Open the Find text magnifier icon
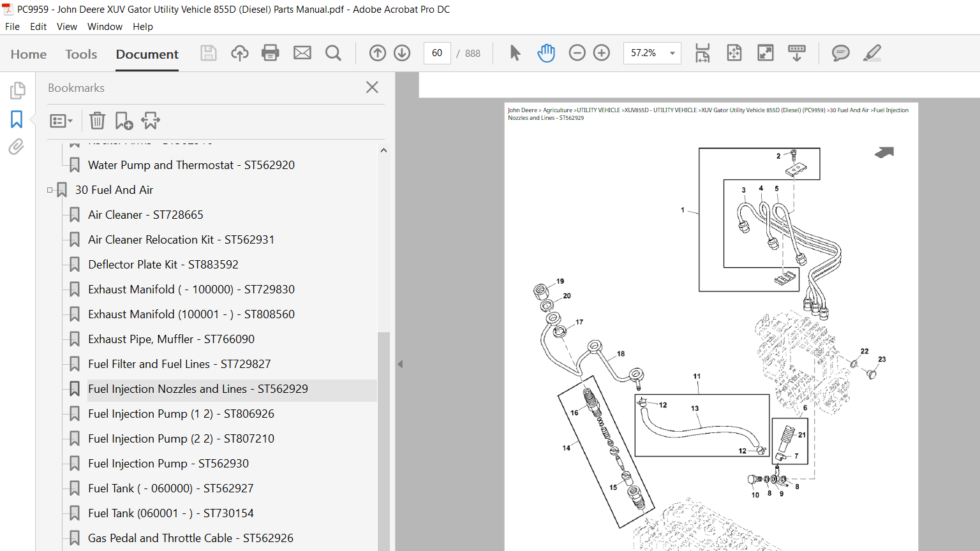Viewport: 980px width, 551px height. point(333,53)
